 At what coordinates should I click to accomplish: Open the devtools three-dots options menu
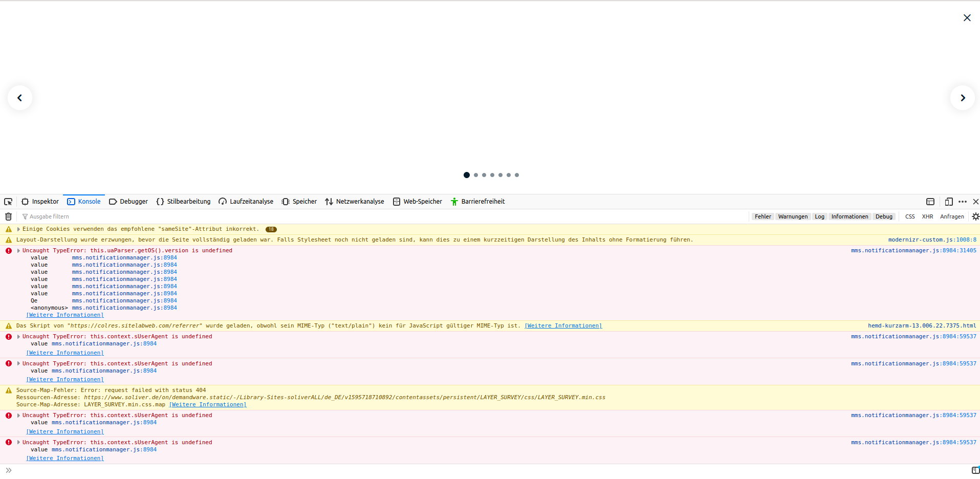(963, 202)
